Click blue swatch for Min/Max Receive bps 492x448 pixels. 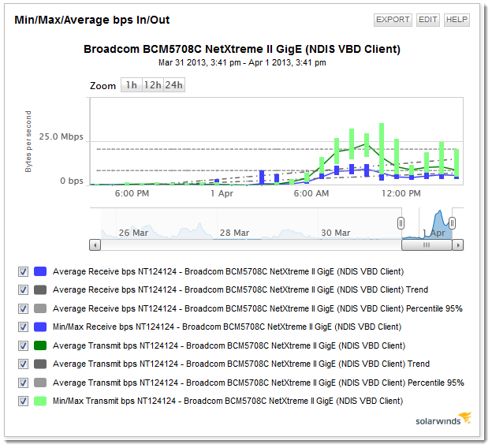pyautogui.click(x=40, y=327)
